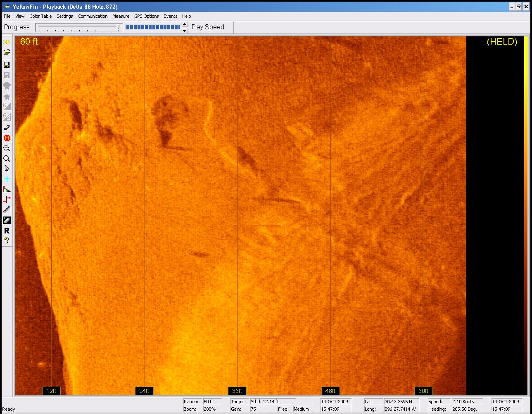
Task: Open help via yellow question mark icon
Action: [x=7, y=240]
